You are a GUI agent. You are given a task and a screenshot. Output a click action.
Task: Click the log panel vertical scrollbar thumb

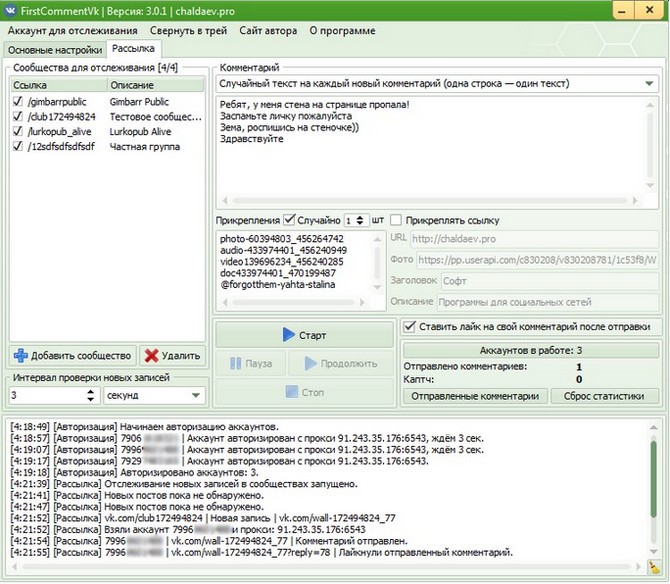click(654, 478)
